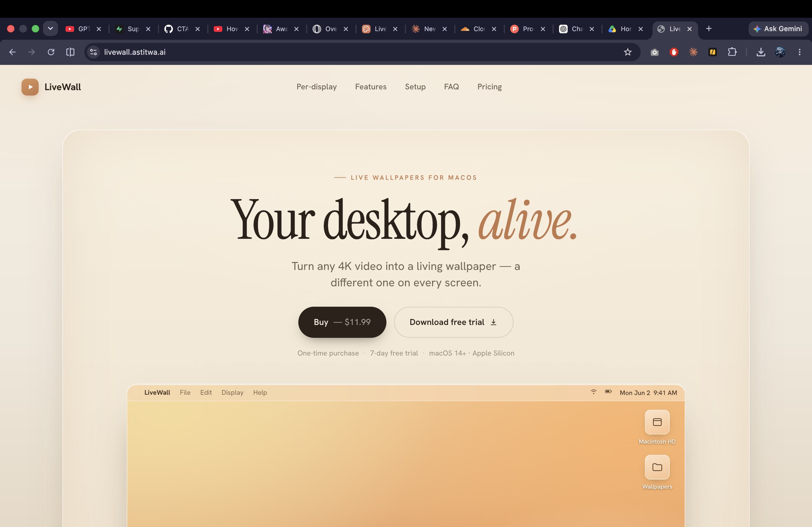
Task: Click "macOS 14+ · Apple Silicon" text
Action: tap(472, 353)
